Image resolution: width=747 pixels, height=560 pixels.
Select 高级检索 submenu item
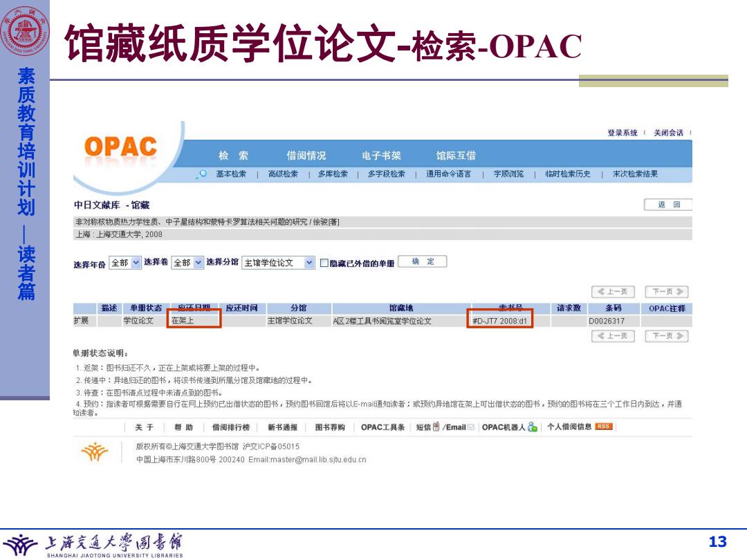pos(283,174)
